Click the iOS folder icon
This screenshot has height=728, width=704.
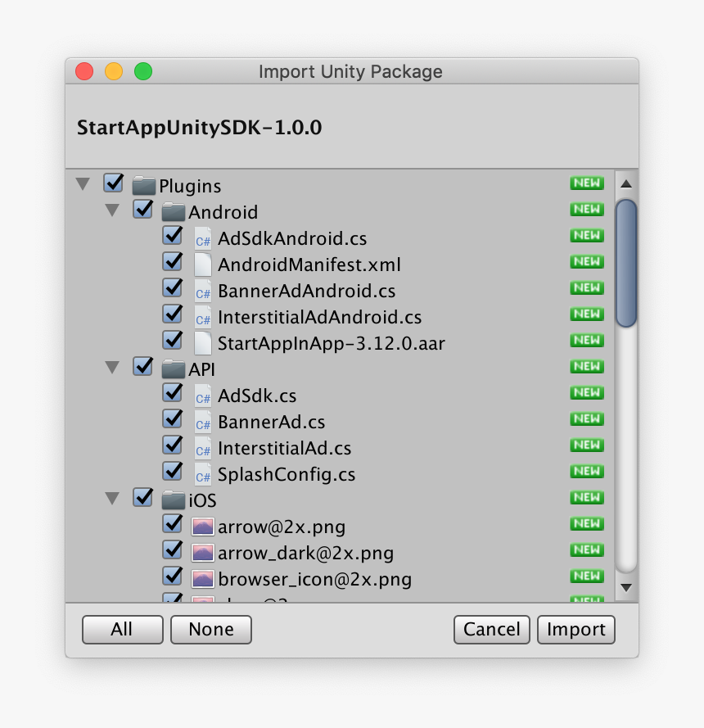click(x=173, y=500)
